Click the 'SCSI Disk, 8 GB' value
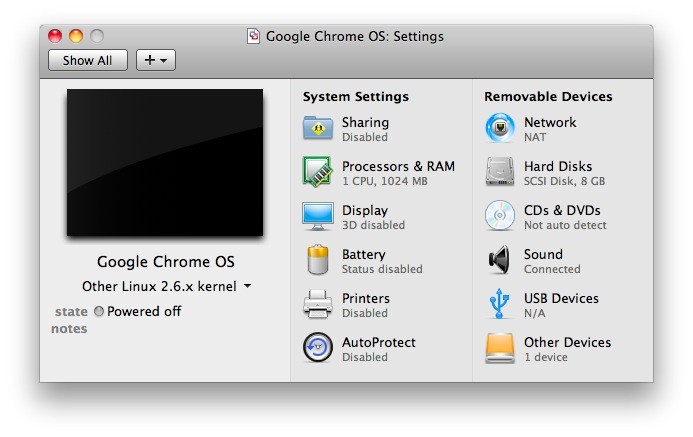The width and height of the screenshot is (693, 437). [x=564, y=181]
